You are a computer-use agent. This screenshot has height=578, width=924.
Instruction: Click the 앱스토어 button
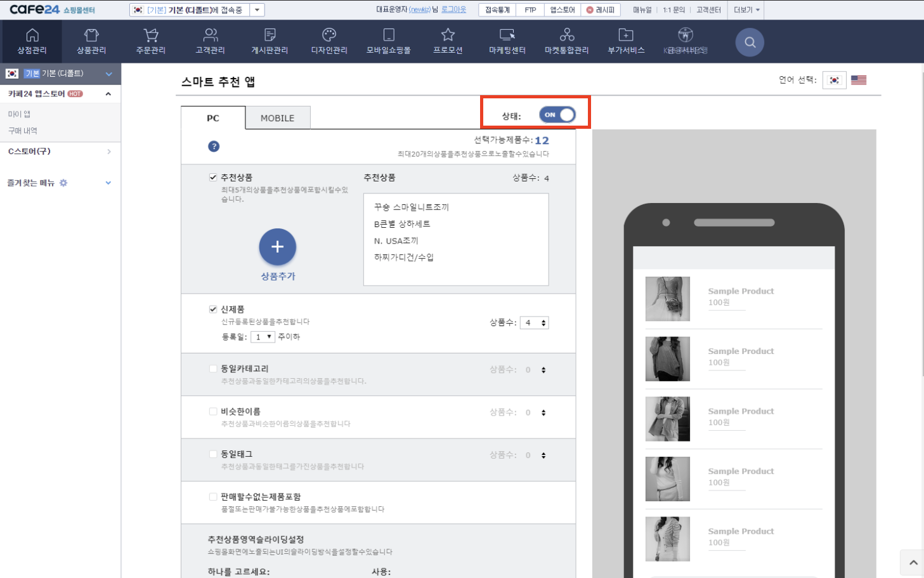563,10
